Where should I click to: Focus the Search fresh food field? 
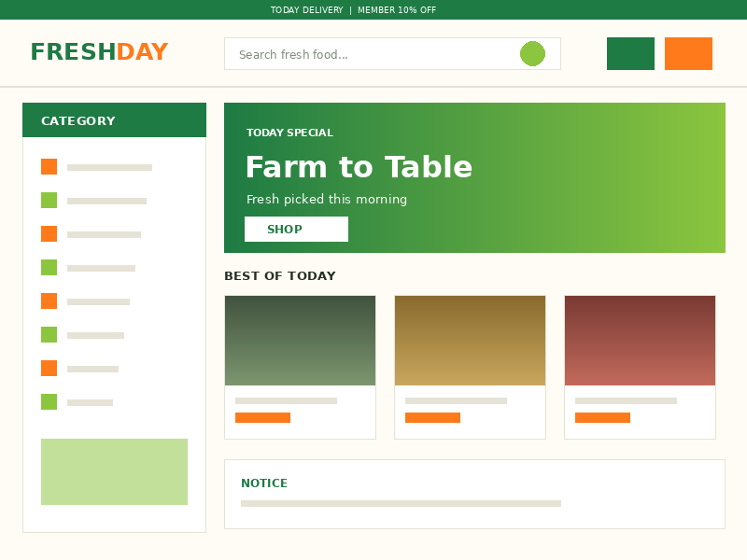pos(392,54)
